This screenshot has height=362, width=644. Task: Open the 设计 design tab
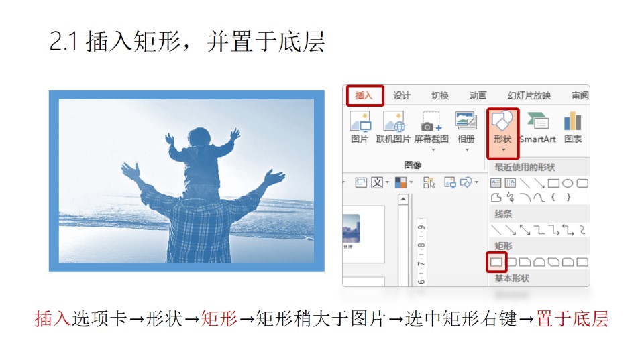point(402,95)
